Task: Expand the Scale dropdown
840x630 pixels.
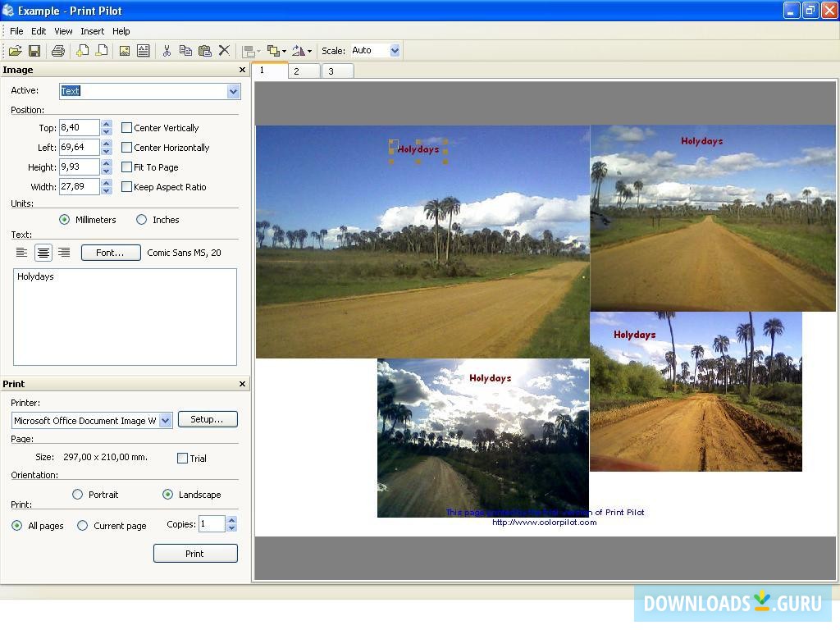Action: (395, 51)
